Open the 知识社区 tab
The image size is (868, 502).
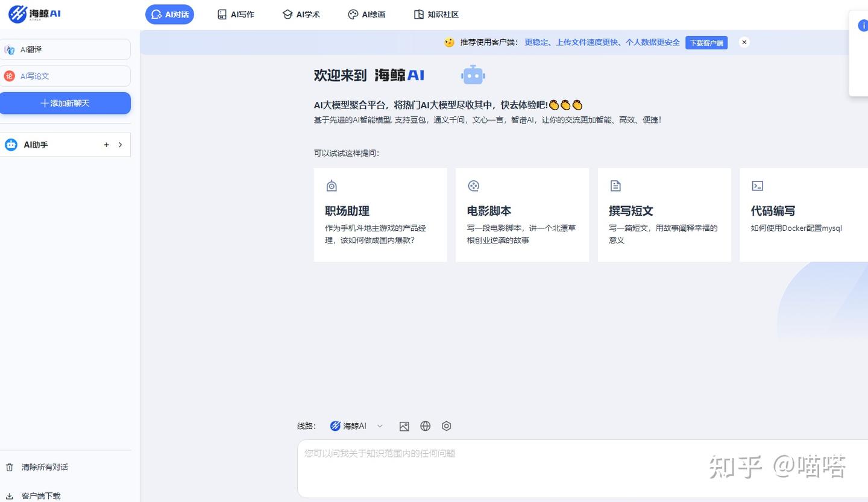[x=436, y=14]
